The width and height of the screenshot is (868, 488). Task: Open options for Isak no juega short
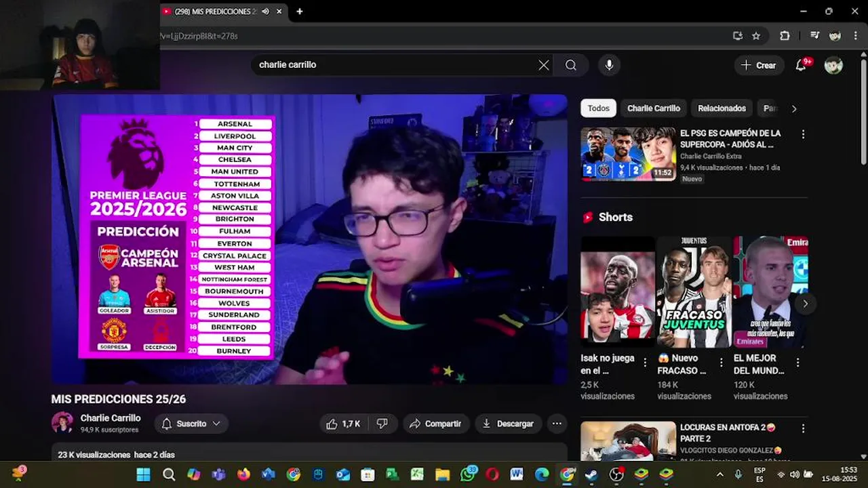645,363
